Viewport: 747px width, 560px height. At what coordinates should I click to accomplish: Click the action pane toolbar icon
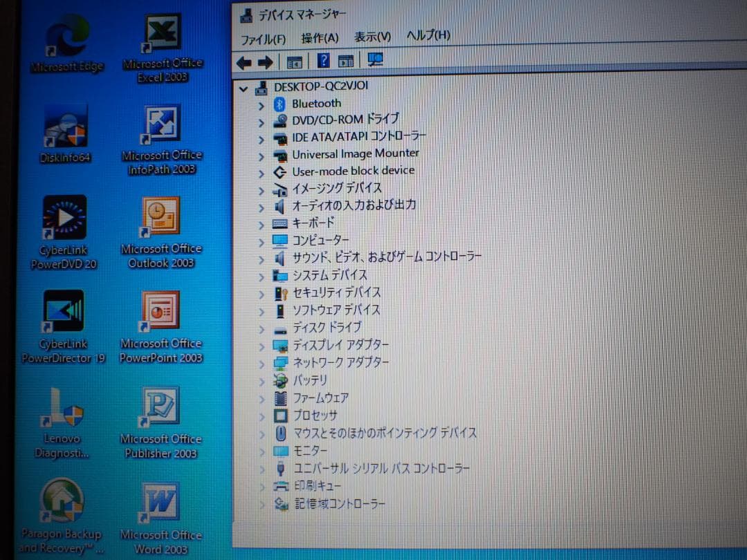(x=346, y=61)
